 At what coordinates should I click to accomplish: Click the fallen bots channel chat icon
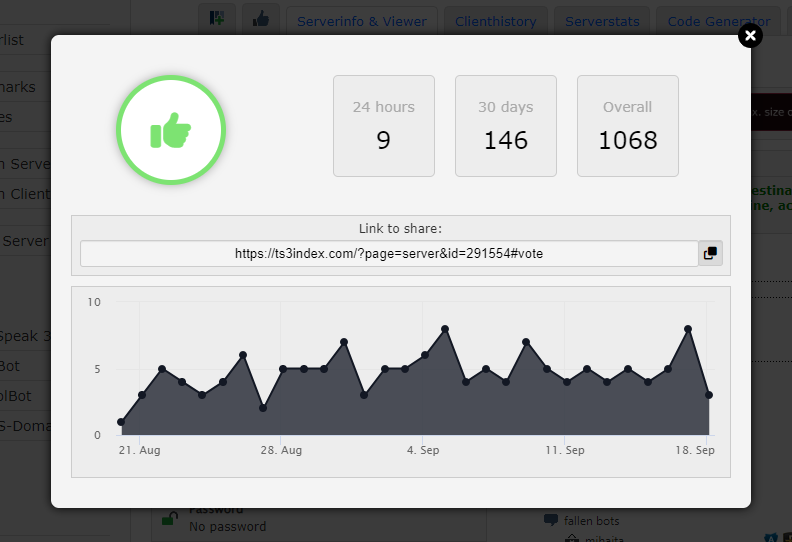pyautogui.click(x=550, y=520)
